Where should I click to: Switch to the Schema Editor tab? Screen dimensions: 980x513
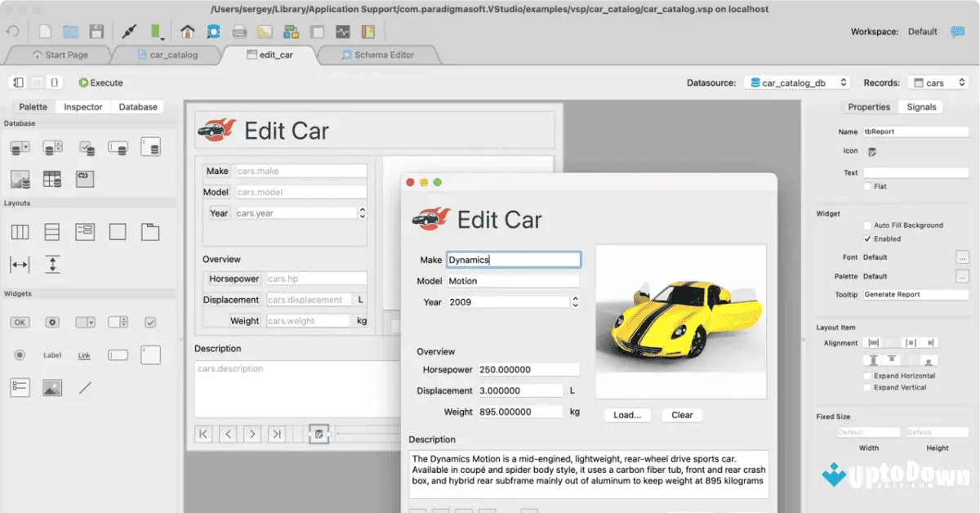377,55
